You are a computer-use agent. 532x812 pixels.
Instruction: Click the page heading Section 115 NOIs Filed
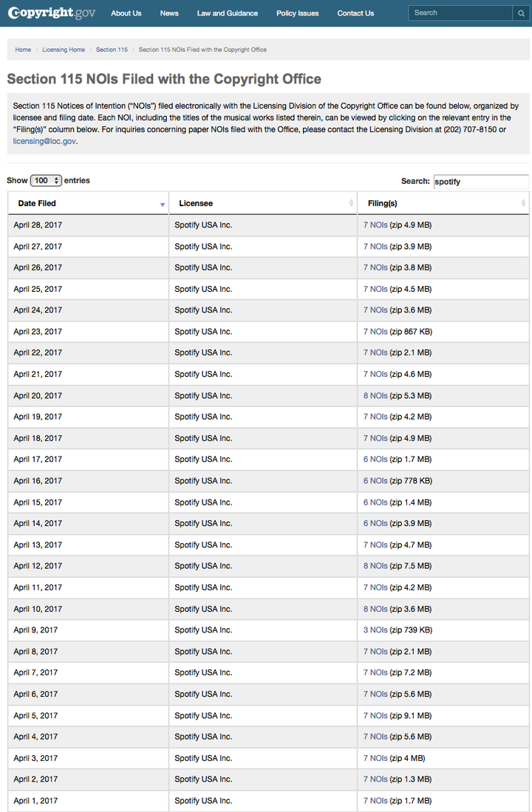click(x=164, y=79)
